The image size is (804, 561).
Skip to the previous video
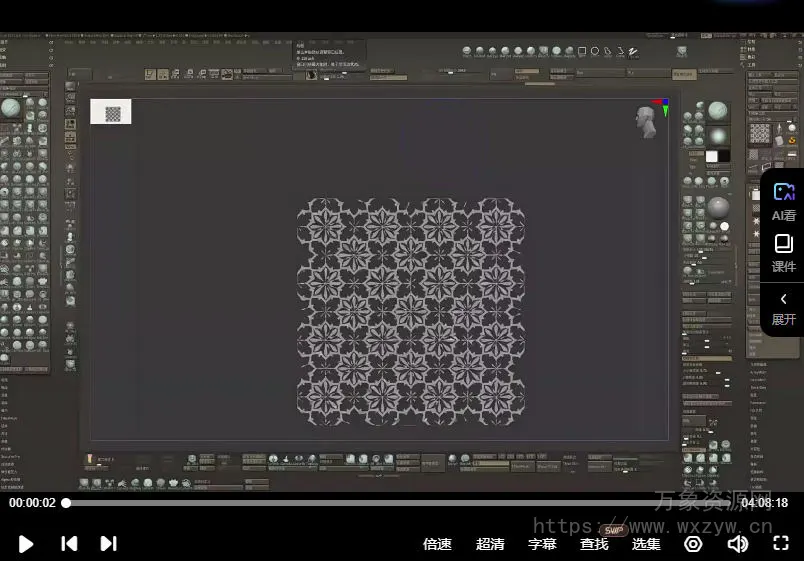[x=69, y=544]
